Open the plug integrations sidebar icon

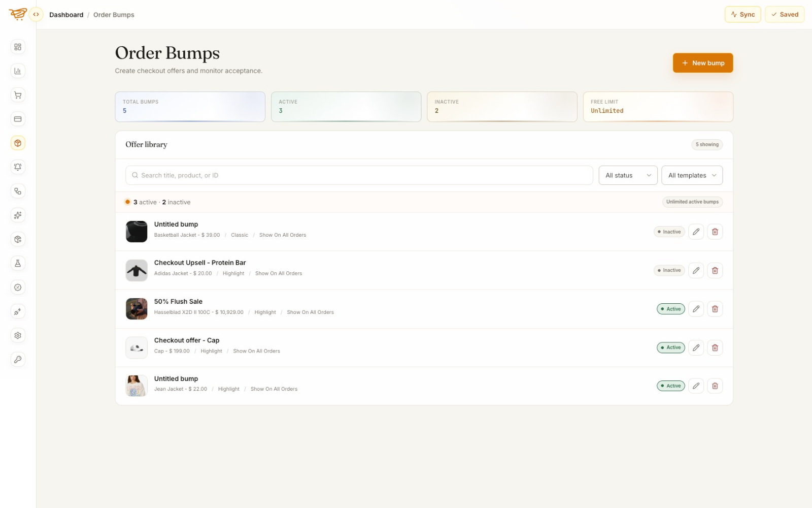[18, 311]
